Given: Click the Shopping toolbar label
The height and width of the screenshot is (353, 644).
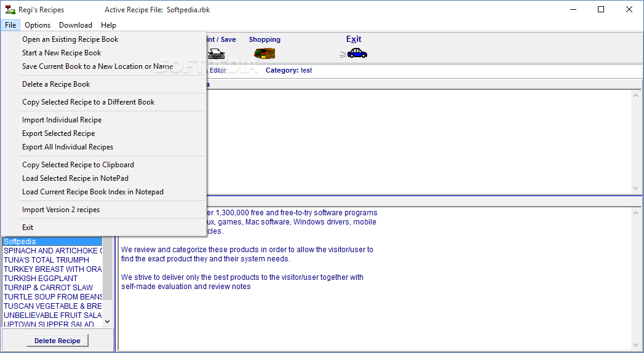Looking at the screenshot, I should point(264,39).
